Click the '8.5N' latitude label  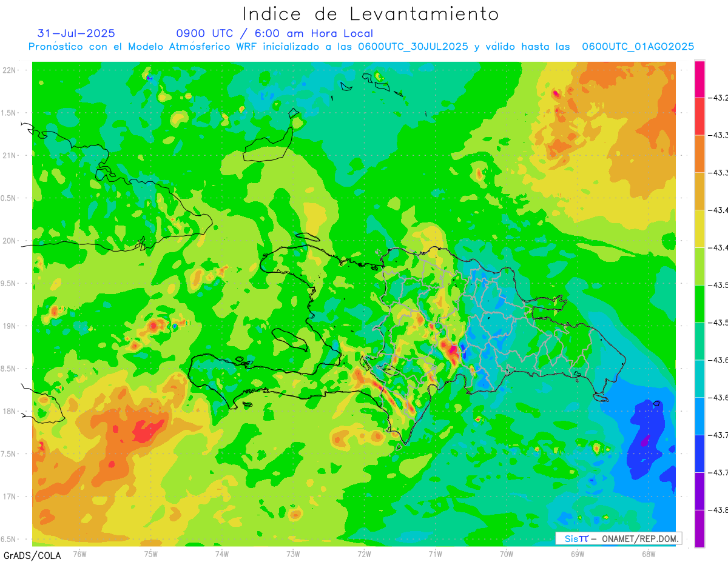[9, 369]
